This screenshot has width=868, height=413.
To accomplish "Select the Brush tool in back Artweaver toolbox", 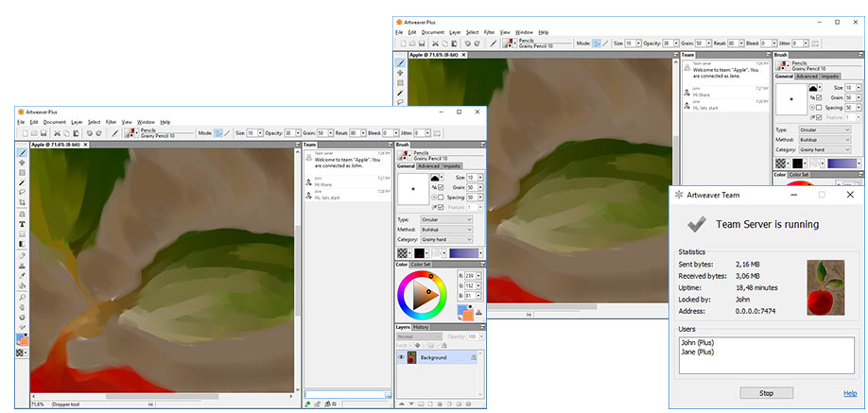I will coord(400,63).
